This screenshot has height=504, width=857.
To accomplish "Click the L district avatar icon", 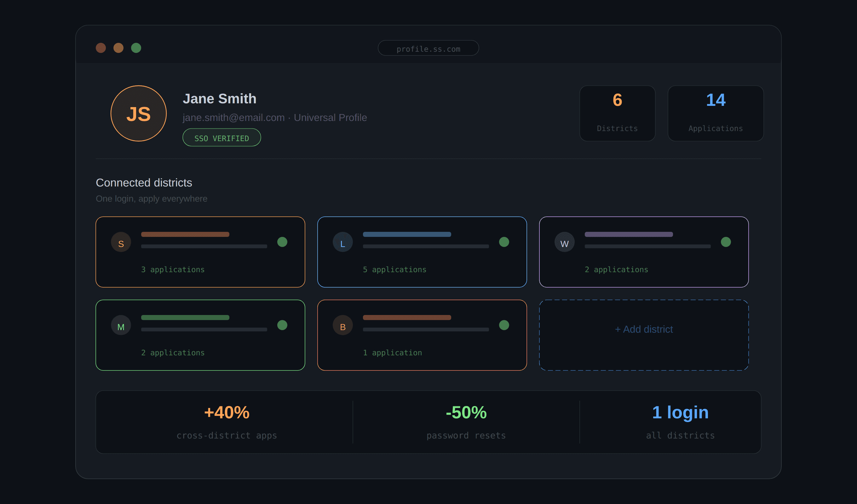I will pyautogui.click(x=342, y=242).
